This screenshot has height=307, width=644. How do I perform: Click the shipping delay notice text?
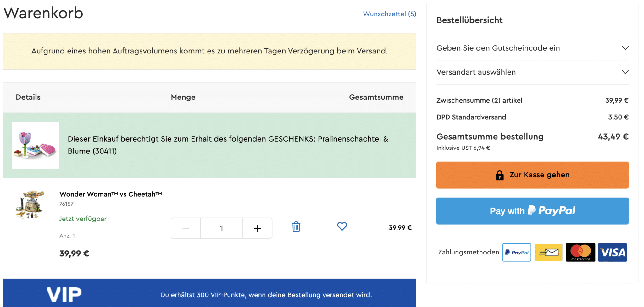pos(209,51)
